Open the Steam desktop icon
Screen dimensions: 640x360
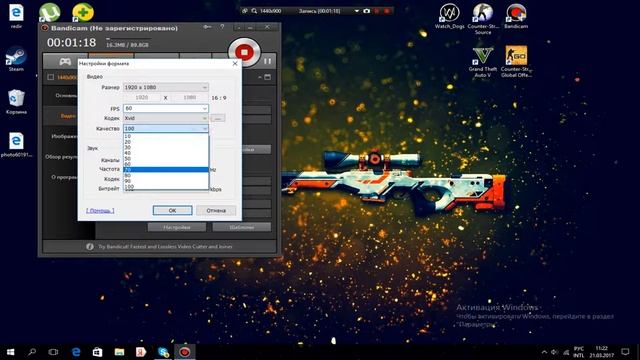[x=16, y=59]
